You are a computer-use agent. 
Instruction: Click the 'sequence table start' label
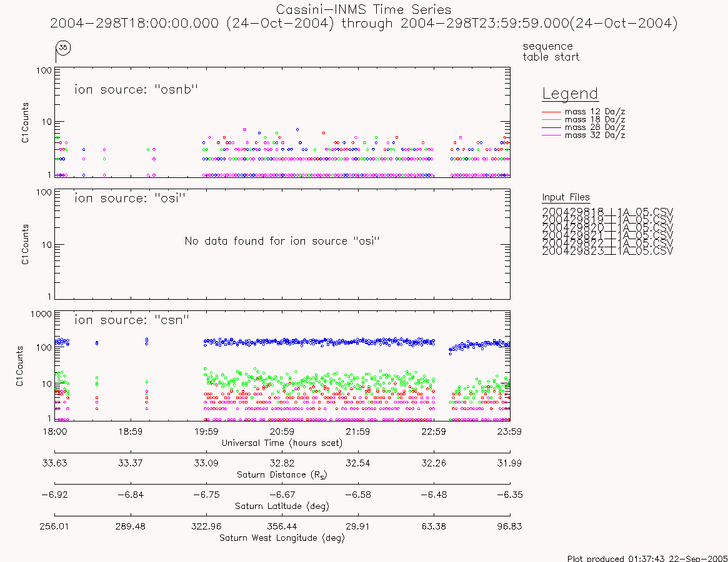click(551, 51)
